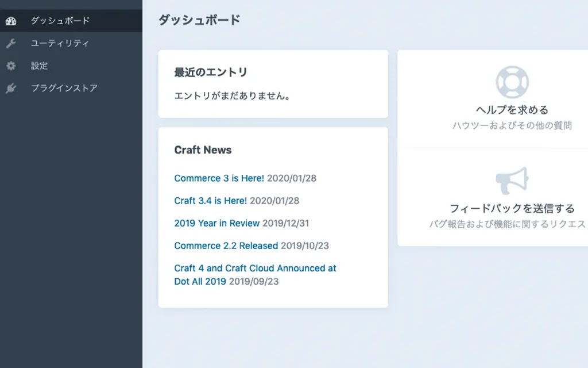Viewport: 588px width, 368px height.
Task: Click the Craft News widget heading
Action: pyautogui.click(x=203, y=150)
